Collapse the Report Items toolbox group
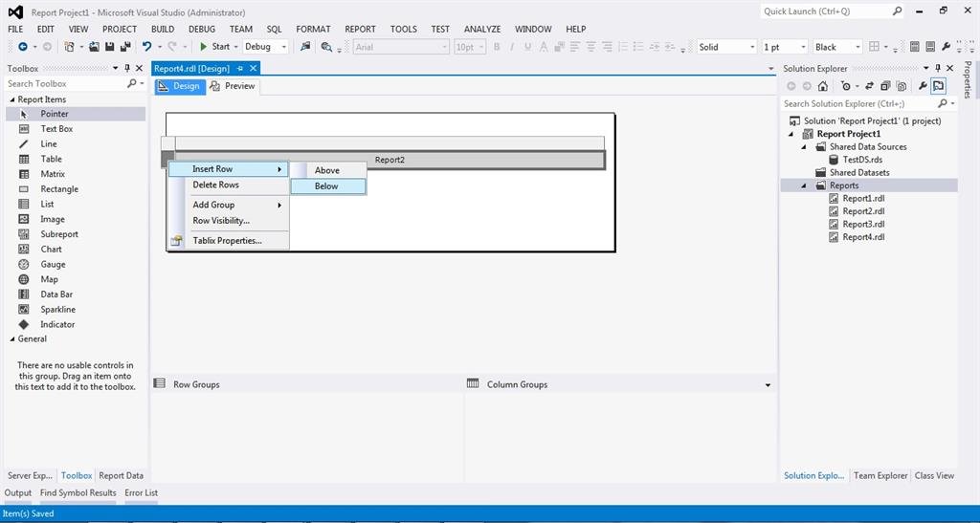The width and height of the screenshot is (980, 523). (12, 99)
